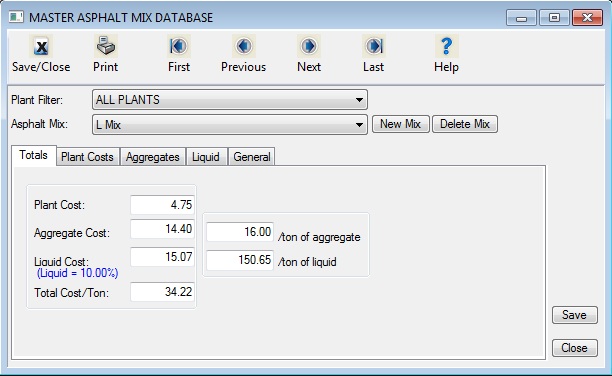Screen dimensions: 612x376
Task: Click the 'Plant Cost:' label
Action: (59, 205)
